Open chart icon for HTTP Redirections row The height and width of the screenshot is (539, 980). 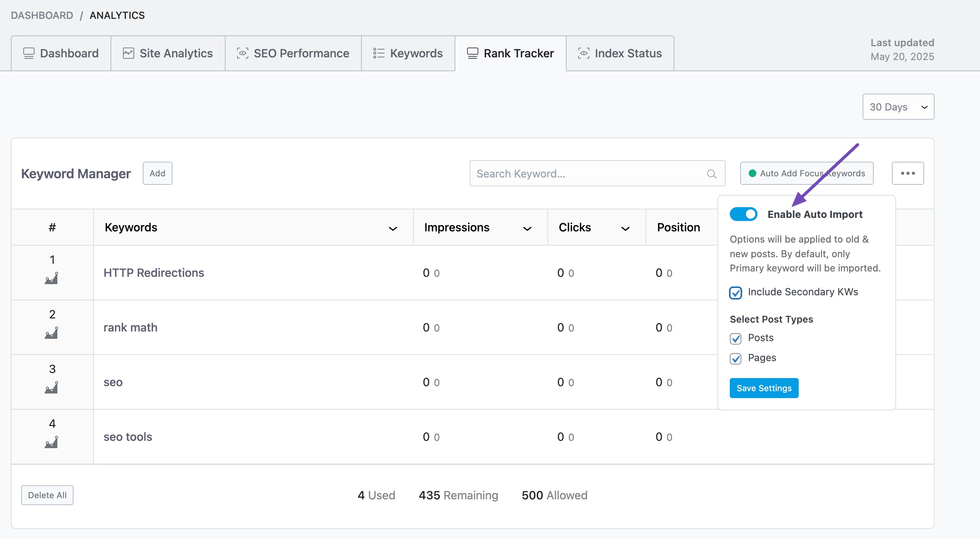point(51,278)
